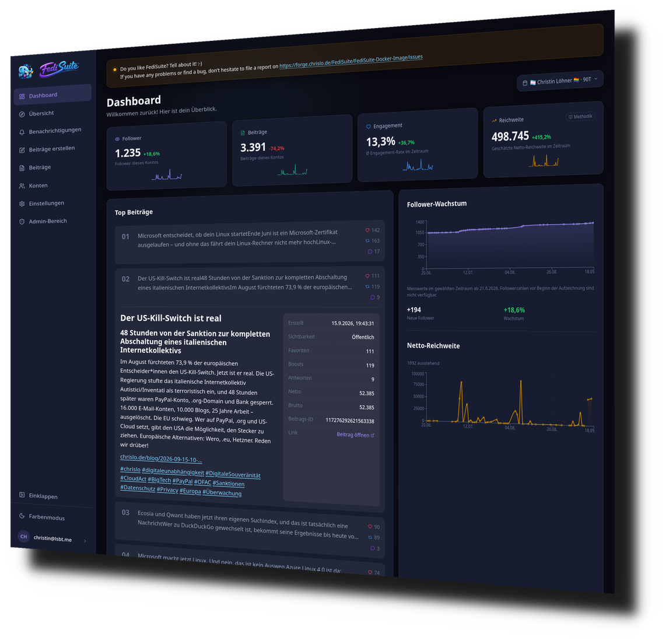Click the boost icon showing 163
Image resolution: width=666 pixels, height=644 pixels.
(367, 241)
